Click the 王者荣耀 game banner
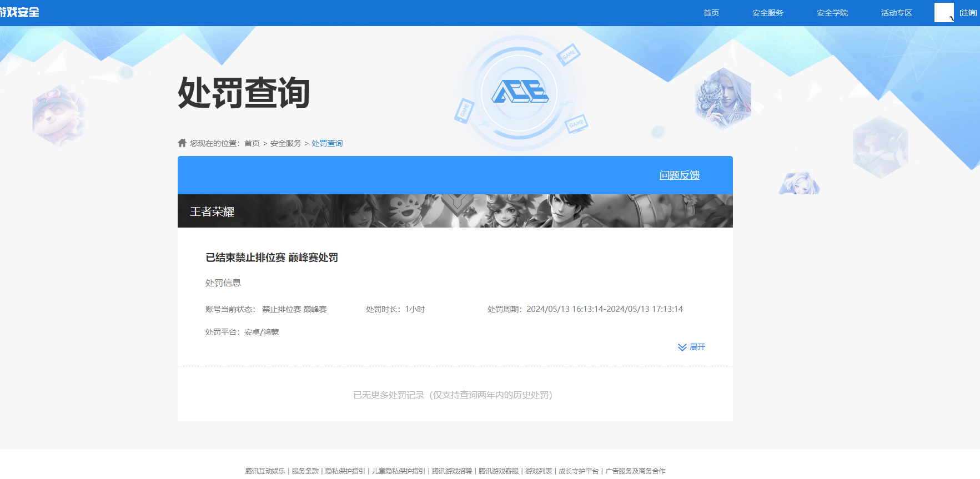The height and width of the screenshot is (479, 980). point(455,211)
